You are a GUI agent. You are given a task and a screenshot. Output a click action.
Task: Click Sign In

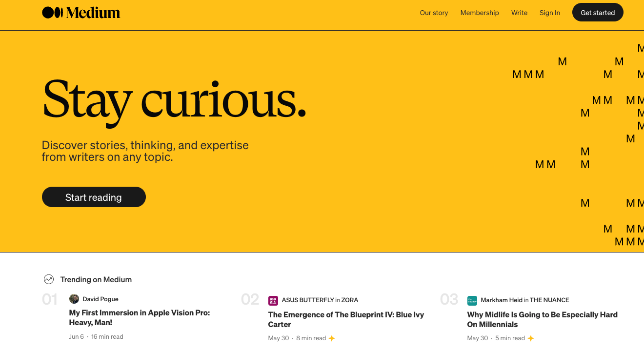pyautogui.click(x=550, y=13)
